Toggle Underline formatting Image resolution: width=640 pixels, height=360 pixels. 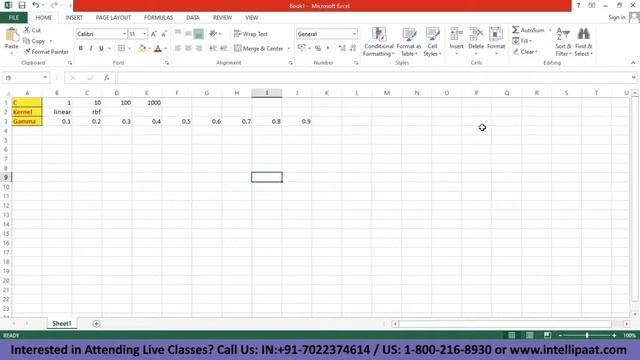(x=101, y=48)
